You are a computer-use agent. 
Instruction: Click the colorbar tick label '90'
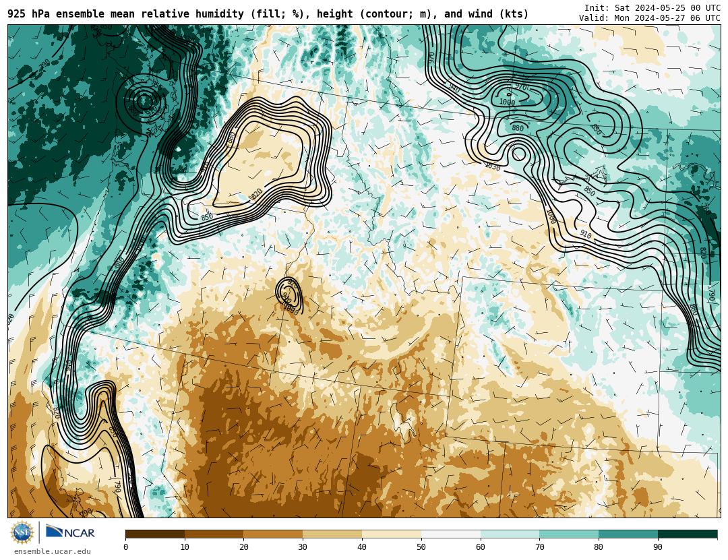[x=658, y=547]
